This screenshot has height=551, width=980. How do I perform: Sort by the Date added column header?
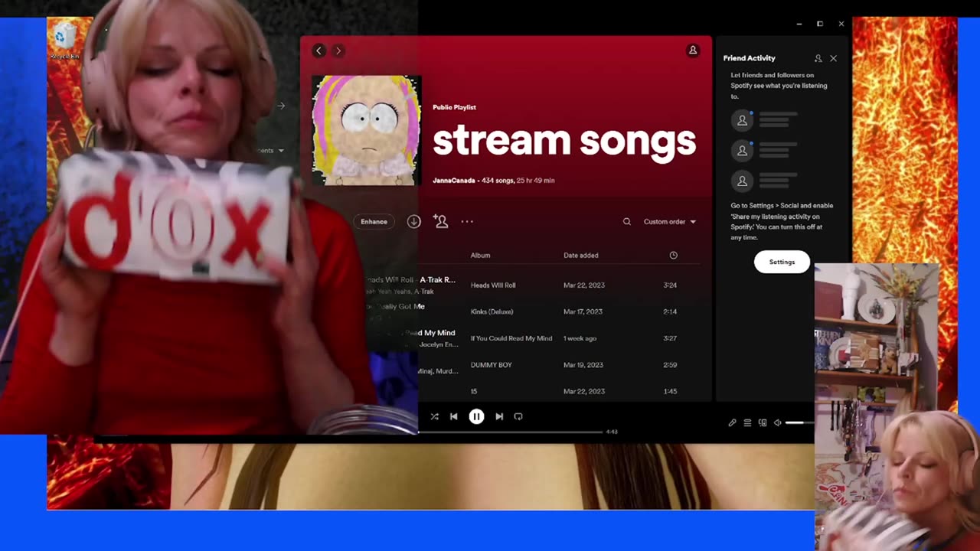[x=581, y=256]
